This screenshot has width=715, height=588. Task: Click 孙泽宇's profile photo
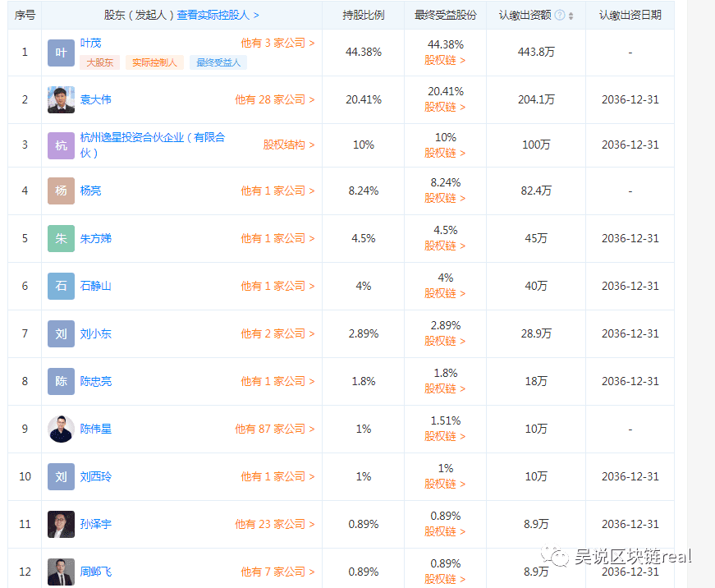[x=61, y=524]
